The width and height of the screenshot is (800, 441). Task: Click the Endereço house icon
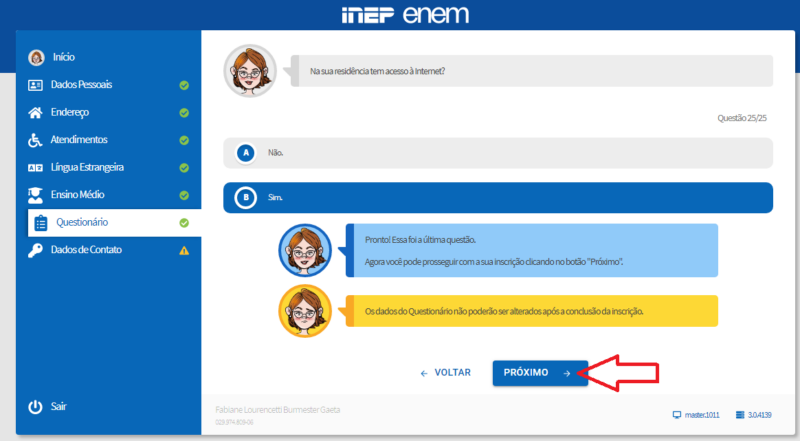[x=36, y=112]
